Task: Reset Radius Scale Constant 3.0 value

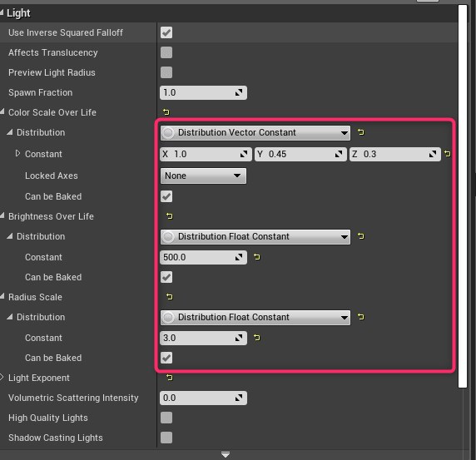Action: coord(257,338)
